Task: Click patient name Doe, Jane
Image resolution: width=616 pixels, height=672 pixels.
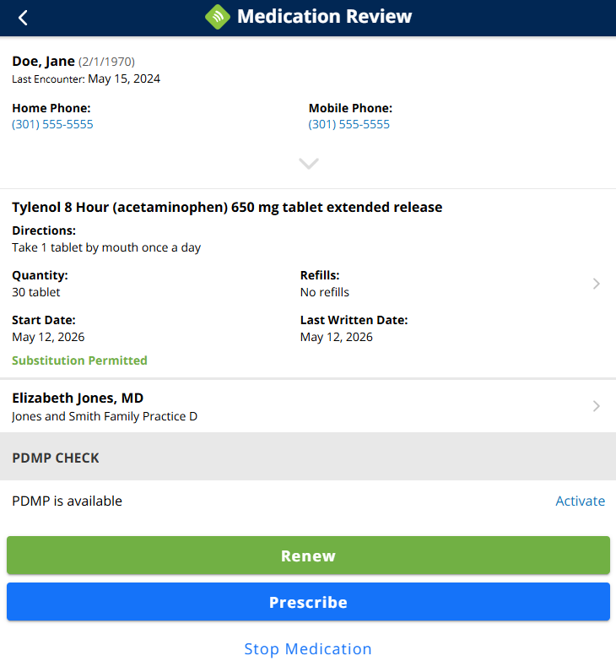Action: click(43, 62)
